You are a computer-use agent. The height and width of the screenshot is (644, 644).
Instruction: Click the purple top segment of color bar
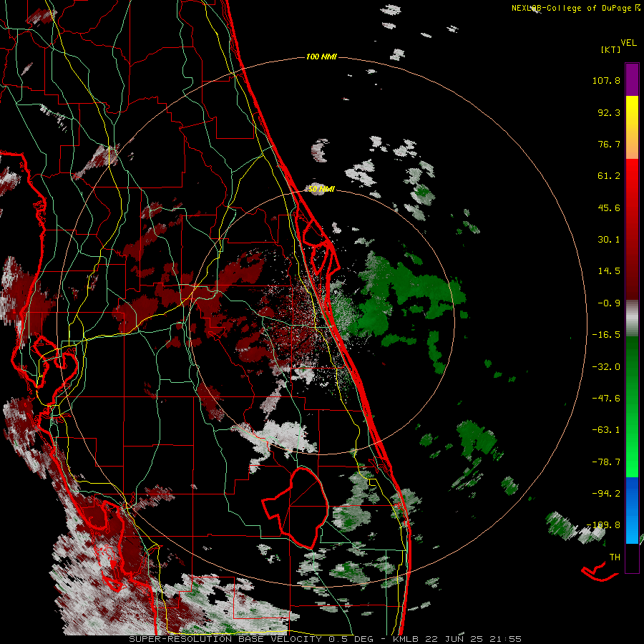[632, 79]
